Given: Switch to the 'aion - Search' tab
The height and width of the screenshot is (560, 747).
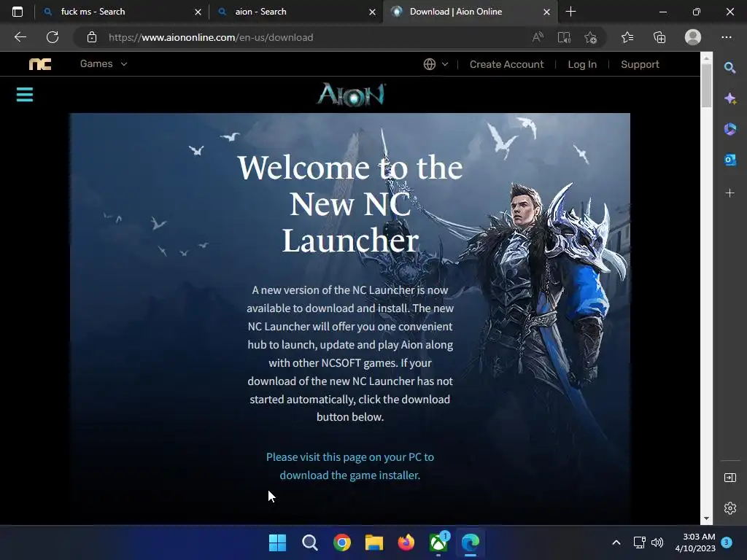Looking at the screenshot, I should point(296,12).
